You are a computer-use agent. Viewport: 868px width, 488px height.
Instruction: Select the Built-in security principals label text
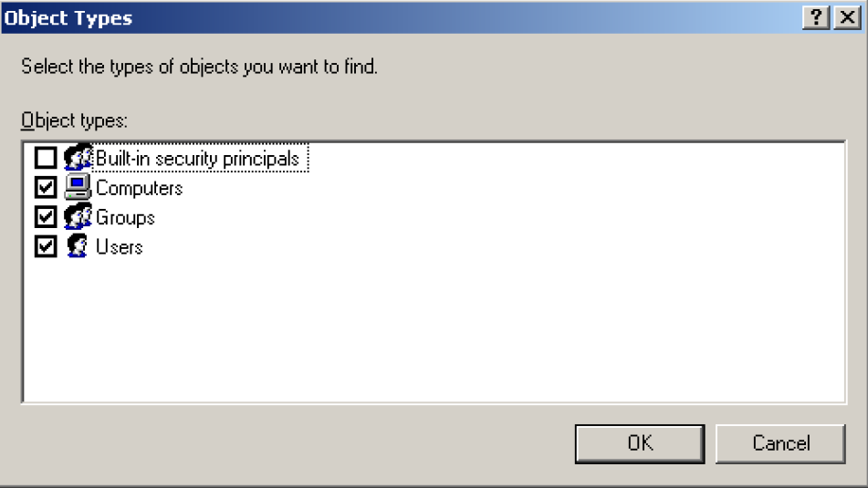(x=197, y=159)
